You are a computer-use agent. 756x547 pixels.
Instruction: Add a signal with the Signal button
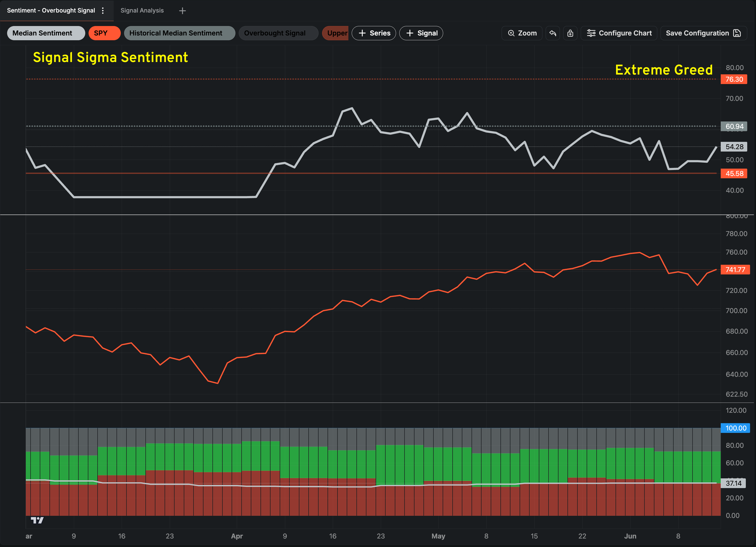421,33
